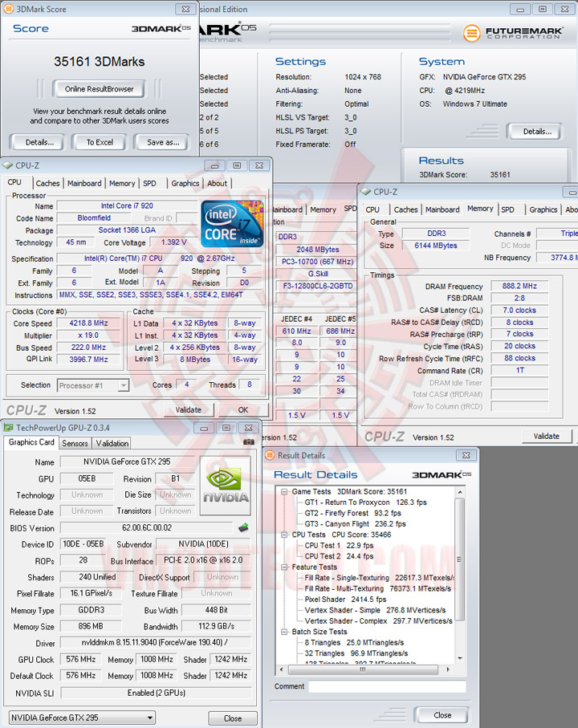The image size is (578, 728).
Task: Select the Graphics Card tab in GPU-Z
Action: click(31, 442)
